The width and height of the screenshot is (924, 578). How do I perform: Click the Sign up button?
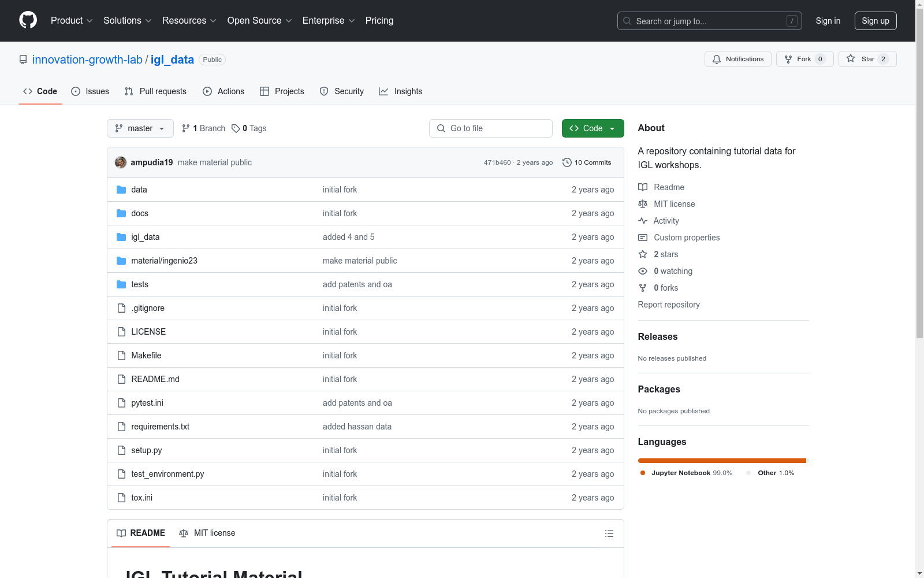[875, 21]
